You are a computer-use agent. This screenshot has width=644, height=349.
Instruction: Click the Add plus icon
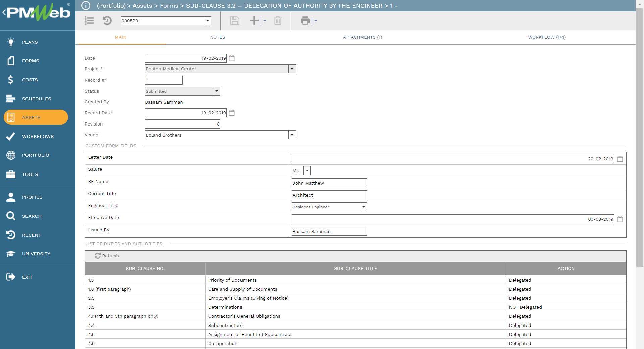tap(254, 21)
